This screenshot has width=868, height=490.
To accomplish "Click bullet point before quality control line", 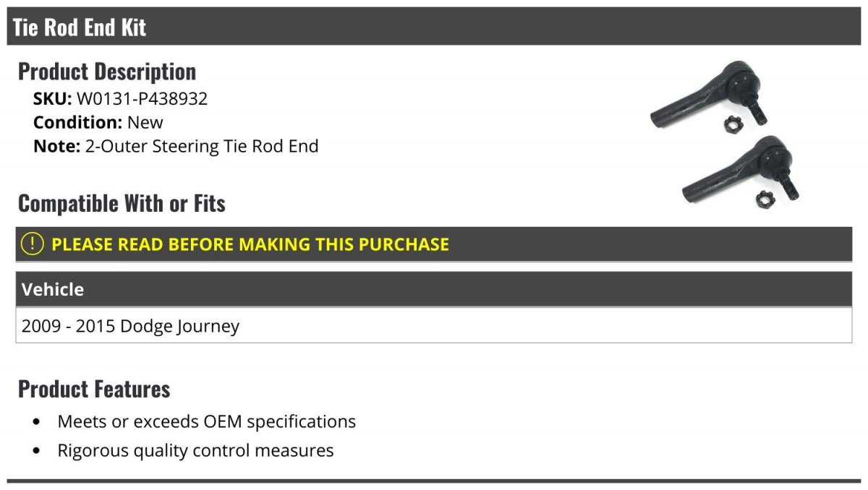I will point(37,451).
